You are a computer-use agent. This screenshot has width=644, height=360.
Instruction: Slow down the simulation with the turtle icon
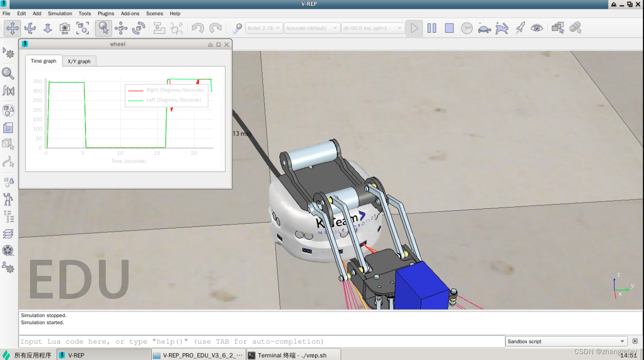484,28
